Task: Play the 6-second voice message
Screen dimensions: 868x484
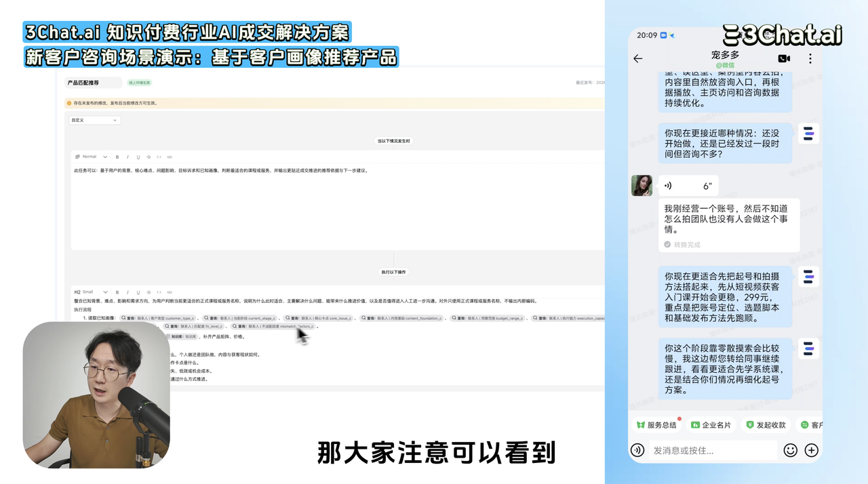Action: pos(688,186)
